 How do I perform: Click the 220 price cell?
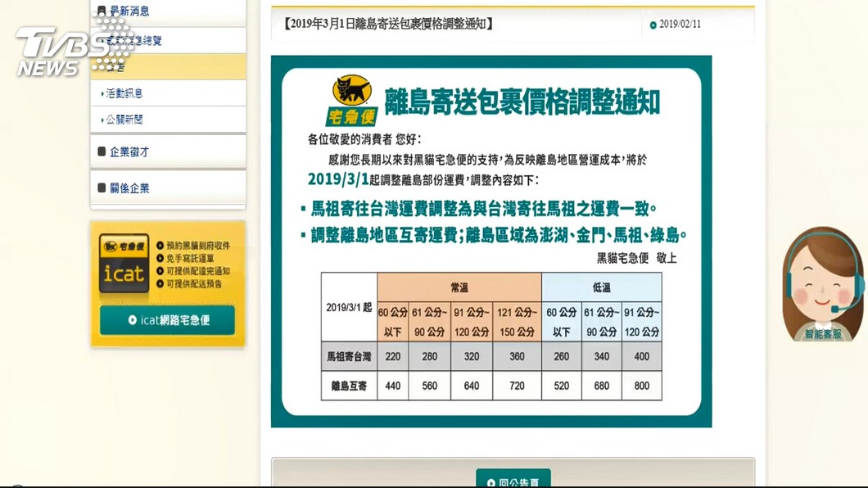[393, 357]
